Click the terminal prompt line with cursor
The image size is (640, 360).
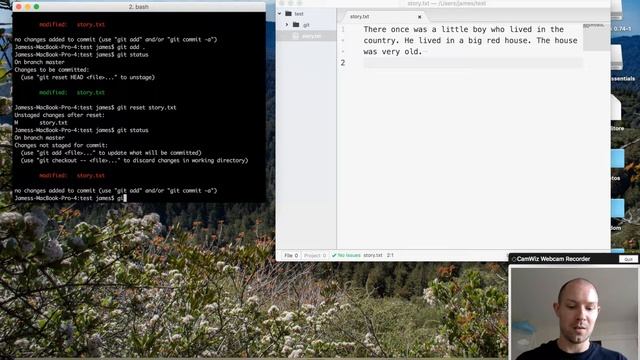(71, 198)
